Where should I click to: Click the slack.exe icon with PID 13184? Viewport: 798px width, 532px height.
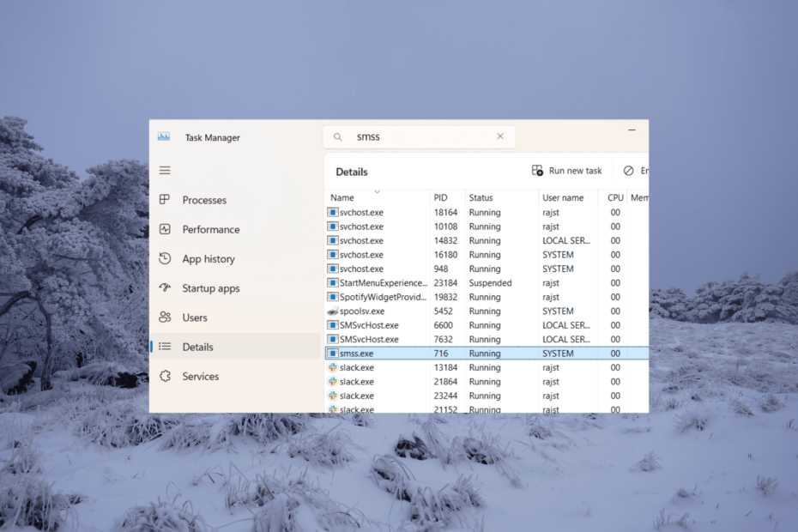point(332,367)
